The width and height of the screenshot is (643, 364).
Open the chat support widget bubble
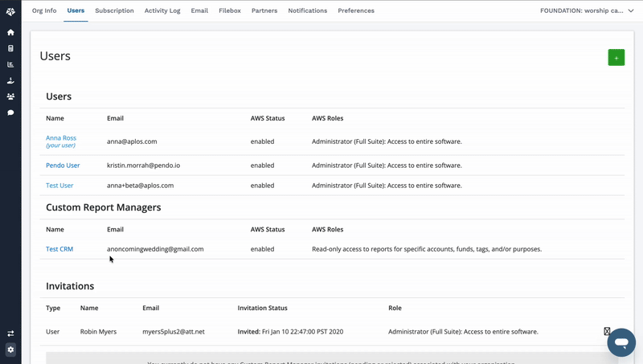[x=621, y=342]
